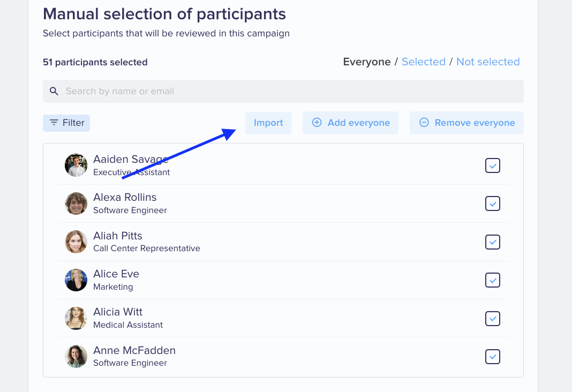Click the Import button
This screenshot has width=572, height=392.
[x=268, y=123]
